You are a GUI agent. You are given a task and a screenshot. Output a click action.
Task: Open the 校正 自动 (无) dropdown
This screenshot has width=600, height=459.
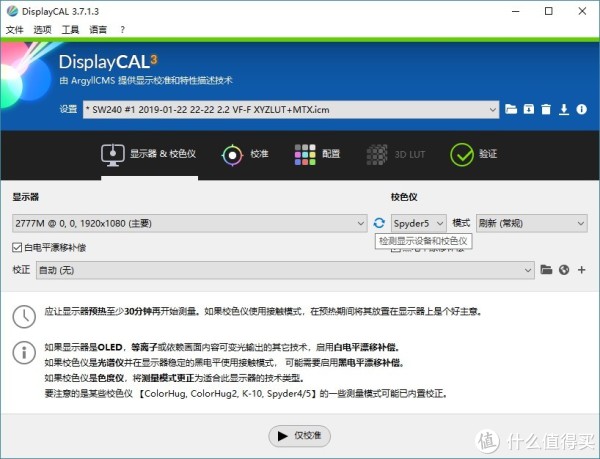tap(285, 270)
